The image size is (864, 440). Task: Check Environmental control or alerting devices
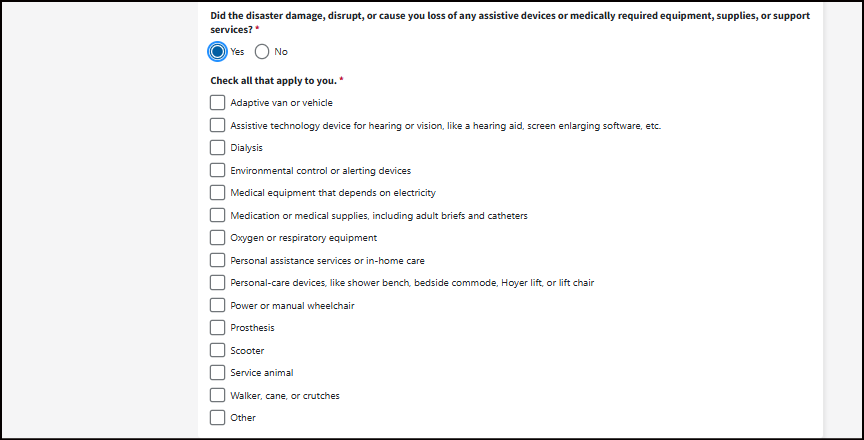[218, 170]
